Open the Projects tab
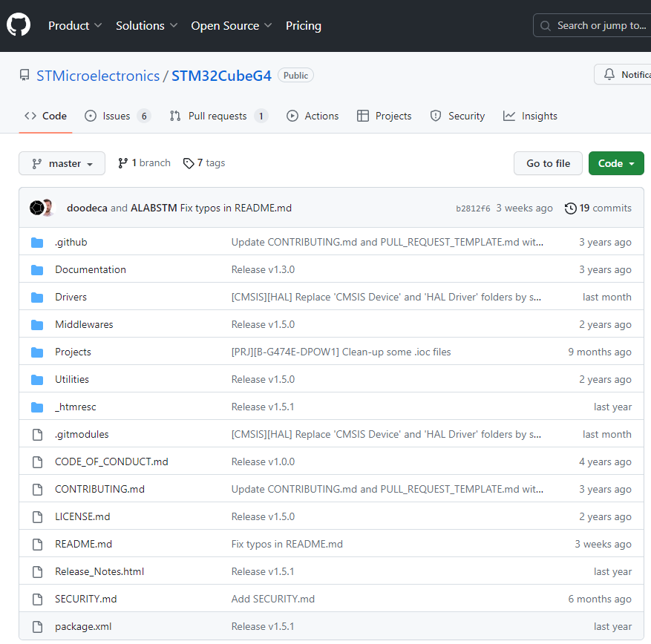This screenshot has height=644, width=651. [385, 116]
